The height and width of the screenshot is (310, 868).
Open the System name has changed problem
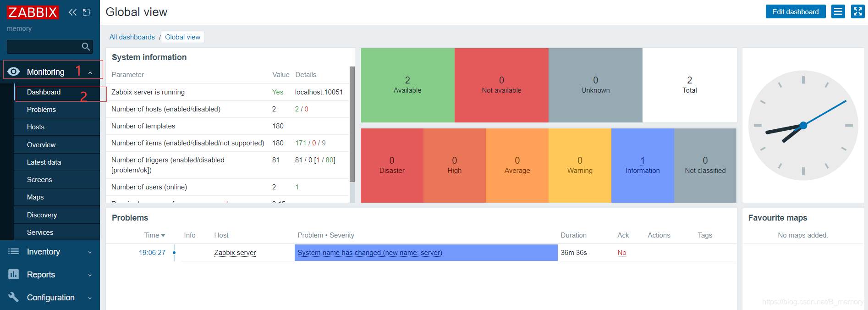pos(370,253)
